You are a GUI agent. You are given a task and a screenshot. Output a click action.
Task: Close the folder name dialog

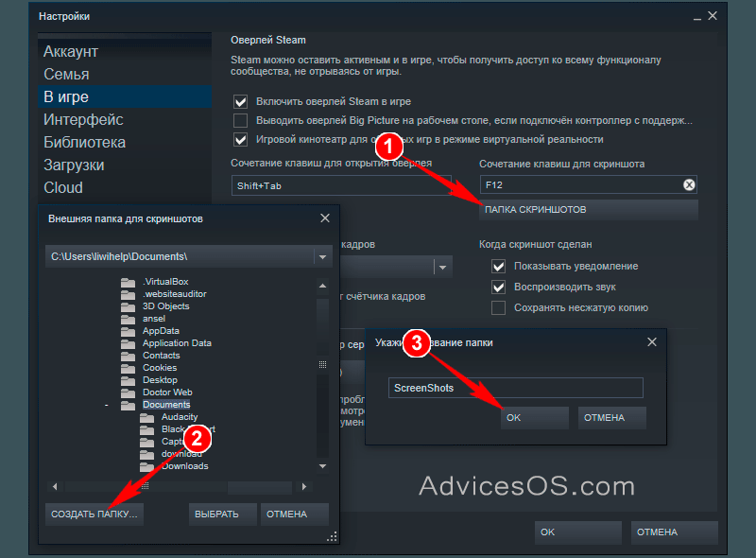[x=652, y=341]
